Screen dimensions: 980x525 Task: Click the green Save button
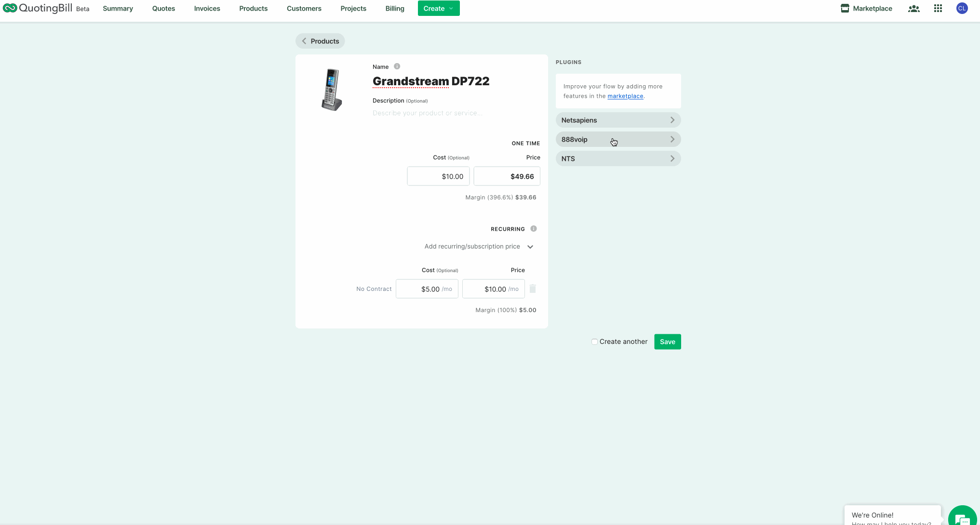[x=667, y=342]
